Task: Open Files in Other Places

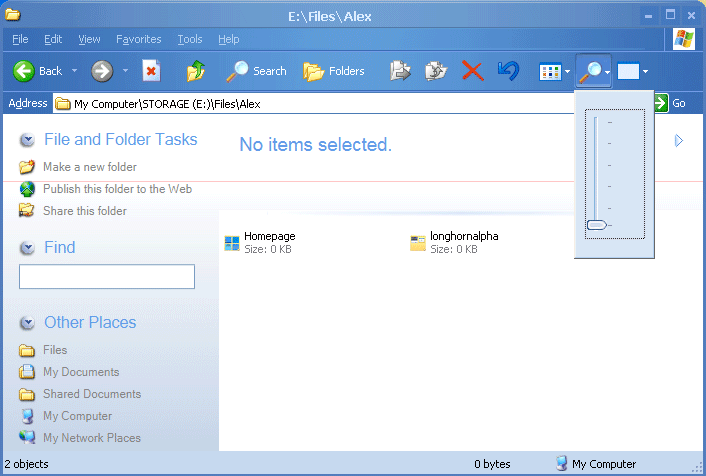Action: click(55, 350)
